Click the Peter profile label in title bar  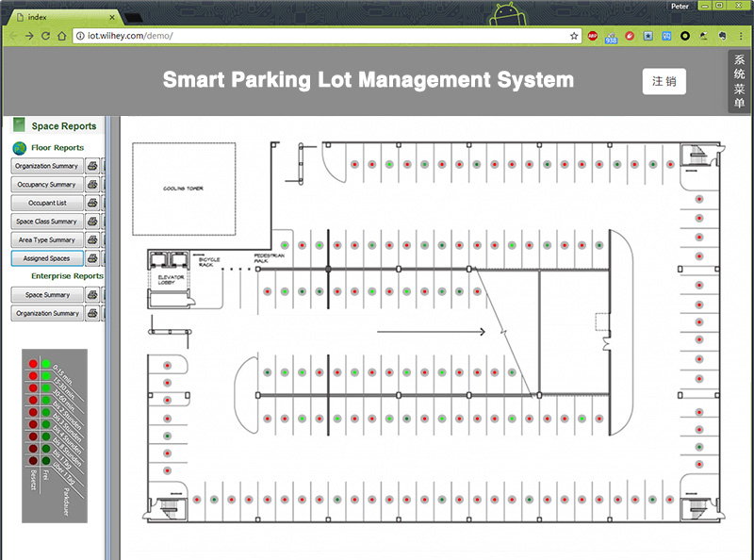point(680,7)
